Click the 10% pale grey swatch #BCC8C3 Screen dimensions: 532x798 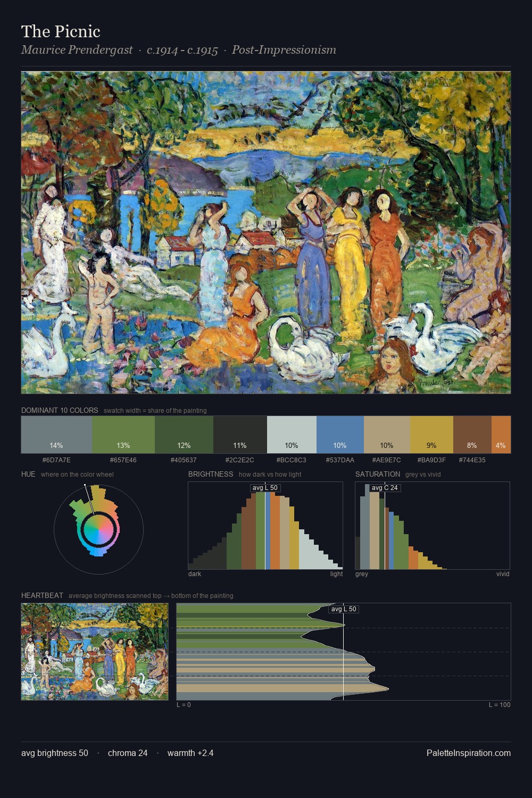[292, 435]
